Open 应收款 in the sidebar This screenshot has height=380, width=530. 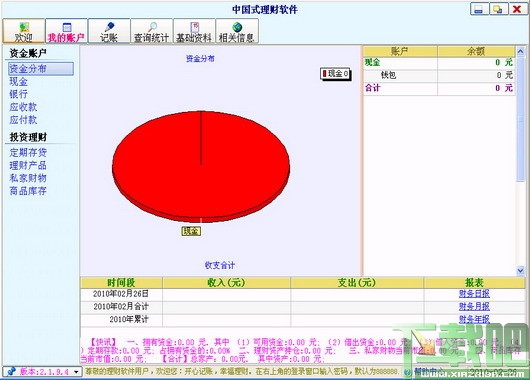tap(23, 107)
